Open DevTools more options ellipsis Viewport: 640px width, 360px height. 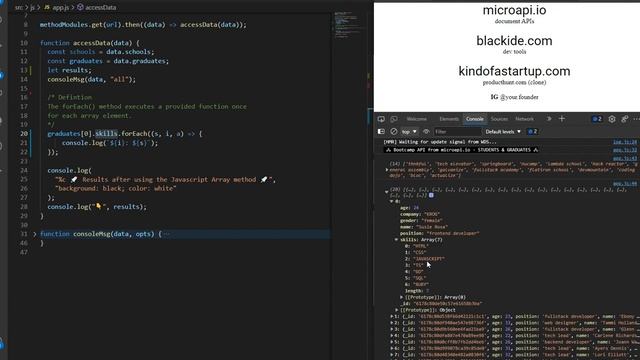636,119
